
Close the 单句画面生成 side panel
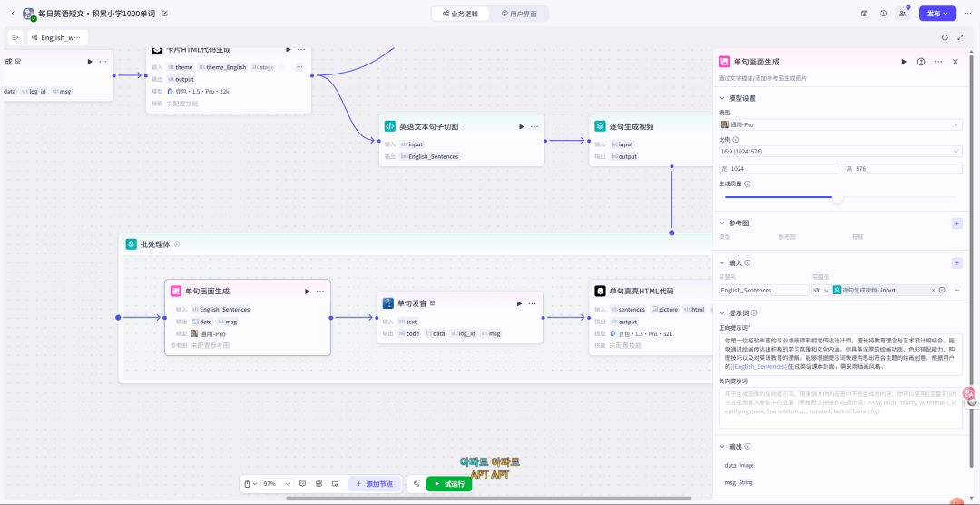955,62
